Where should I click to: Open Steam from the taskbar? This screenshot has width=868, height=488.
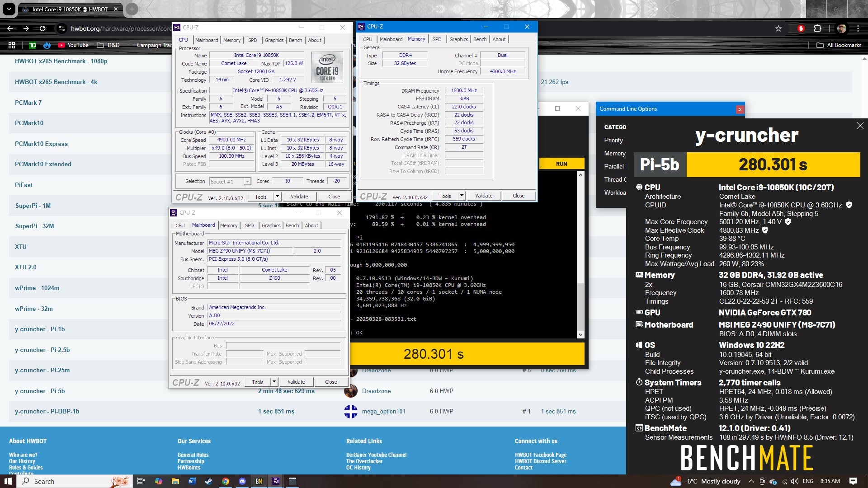208,481
